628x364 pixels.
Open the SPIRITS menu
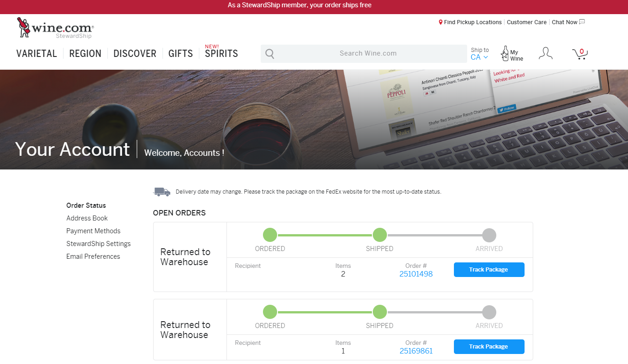coord(221,54)
